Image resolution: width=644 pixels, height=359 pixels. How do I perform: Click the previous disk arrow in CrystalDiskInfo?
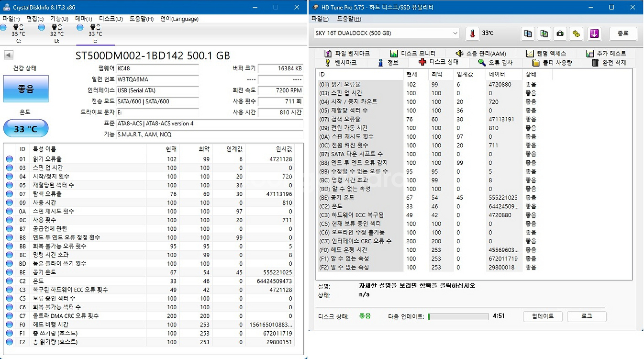[x=9, y=55]
